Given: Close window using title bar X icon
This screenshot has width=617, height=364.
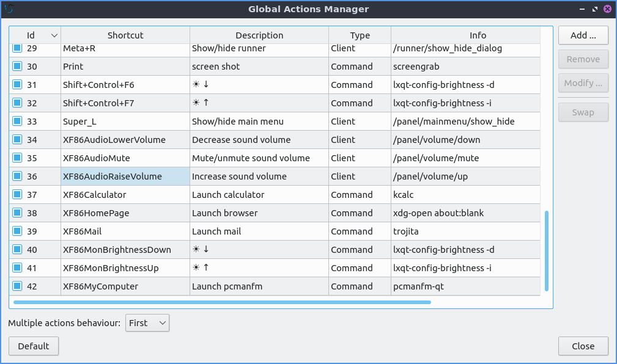Looking at the screenshot, I should click(x=607, y=9).
